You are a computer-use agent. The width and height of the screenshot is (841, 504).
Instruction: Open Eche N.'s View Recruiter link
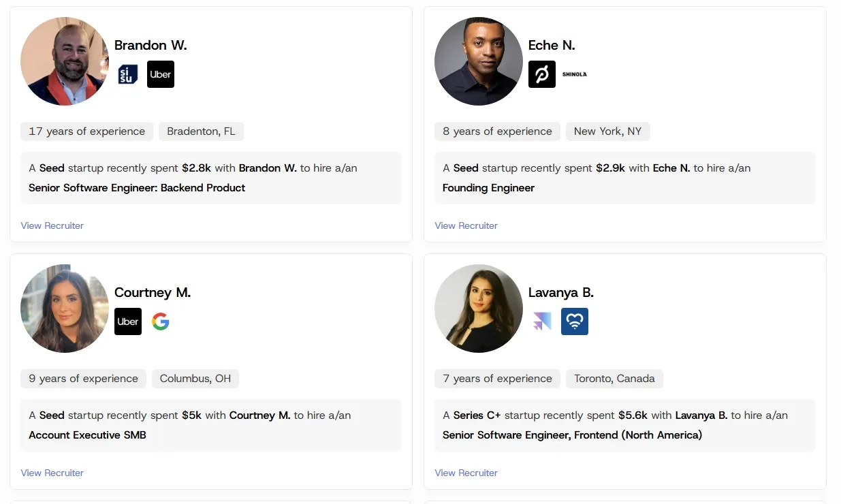(466, 225)
